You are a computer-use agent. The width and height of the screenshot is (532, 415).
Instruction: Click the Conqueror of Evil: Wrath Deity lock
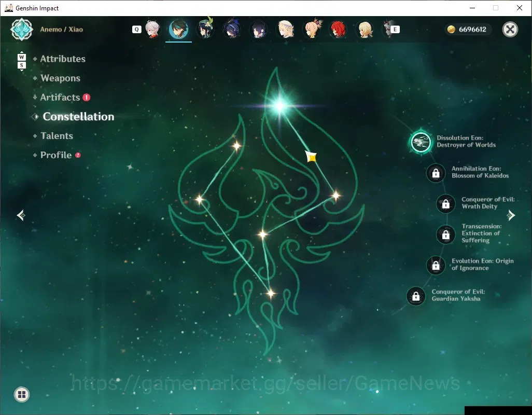445,203
